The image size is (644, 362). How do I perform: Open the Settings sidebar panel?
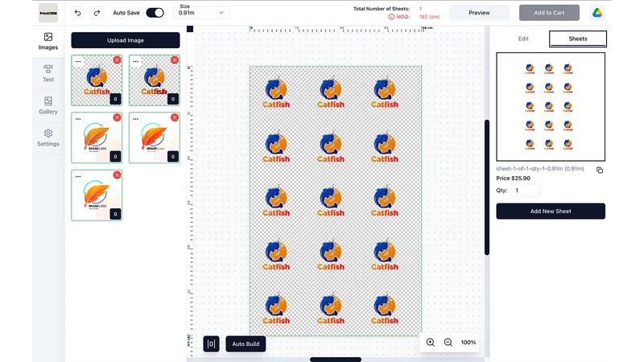[x=48, y=138]
